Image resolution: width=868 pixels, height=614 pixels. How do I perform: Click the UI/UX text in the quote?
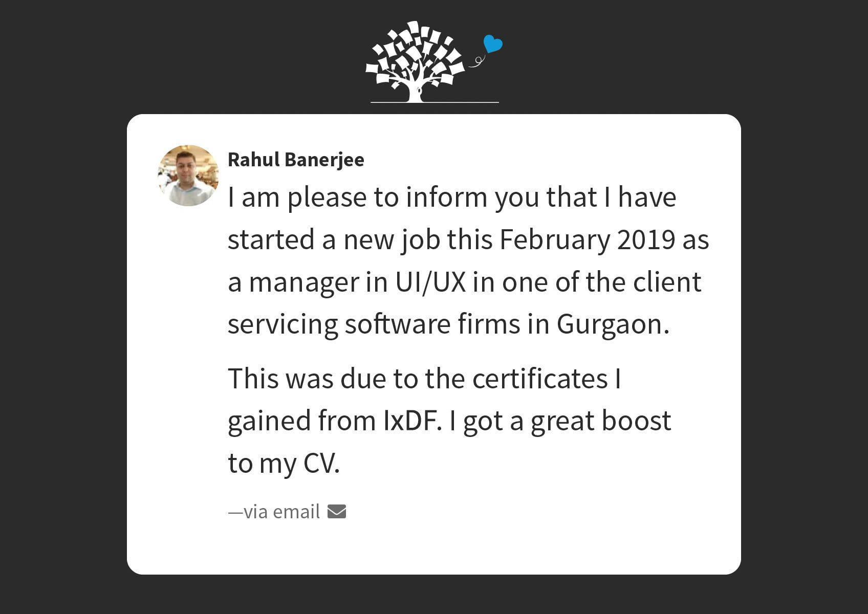(x=430, y=282)
